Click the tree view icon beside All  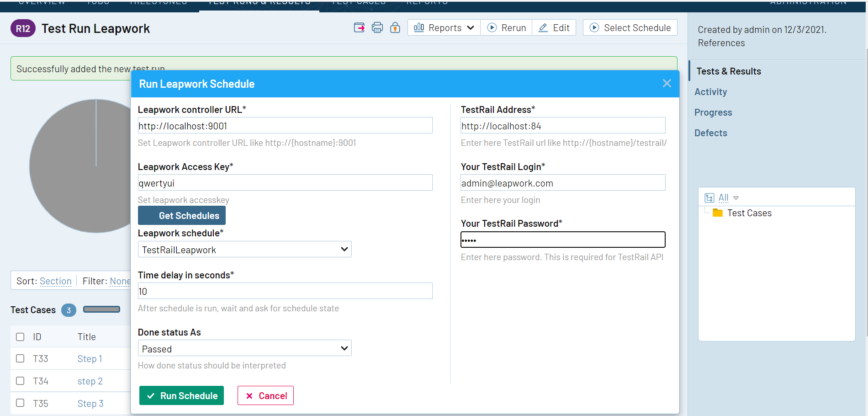[x=709, y=198]
